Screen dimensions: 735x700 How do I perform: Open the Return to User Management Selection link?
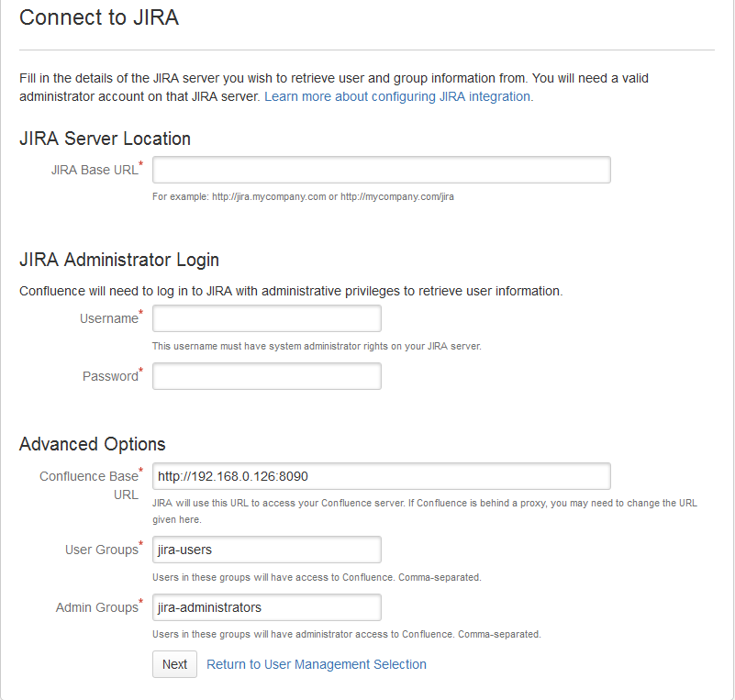(317, 664)
